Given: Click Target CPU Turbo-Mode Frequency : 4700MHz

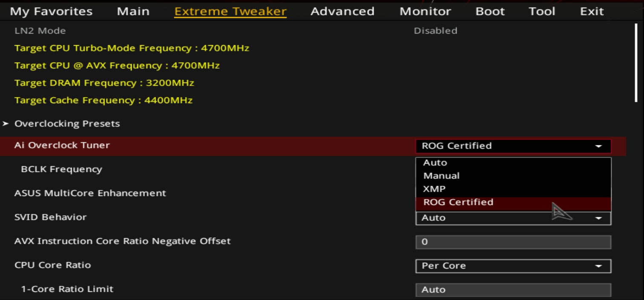Looking at the screenshot, I should click(x=132, y=48).
